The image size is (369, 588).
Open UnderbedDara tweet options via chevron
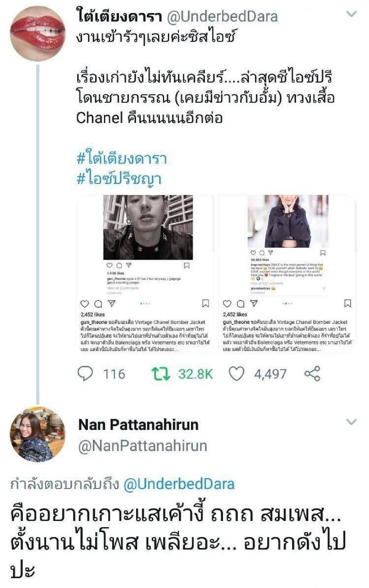pos(351,12)
